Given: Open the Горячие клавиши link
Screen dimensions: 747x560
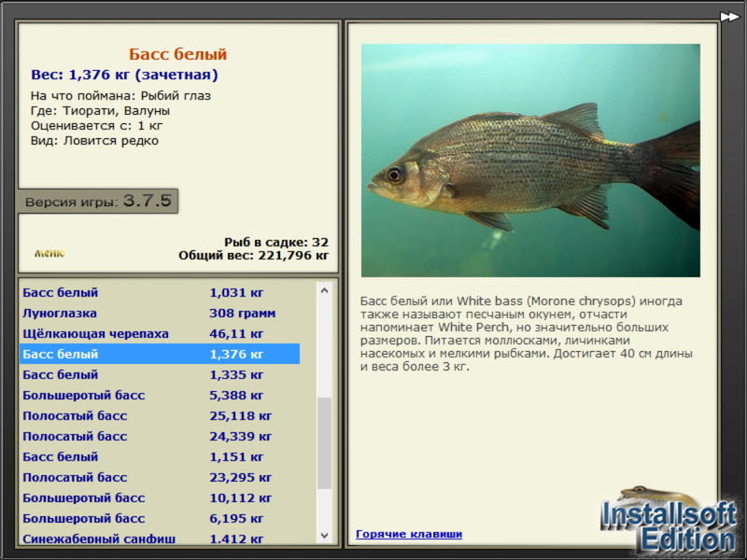Looking at the screenshot, I should [409, 534].
